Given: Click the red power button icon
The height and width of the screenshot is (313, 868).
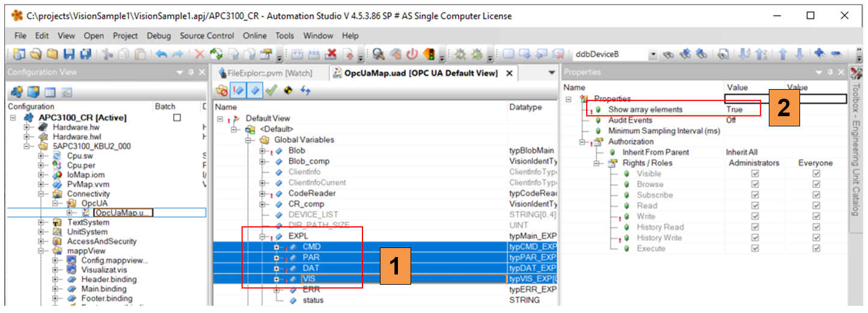Looking at the screenshot, I should tap(412, 55).
